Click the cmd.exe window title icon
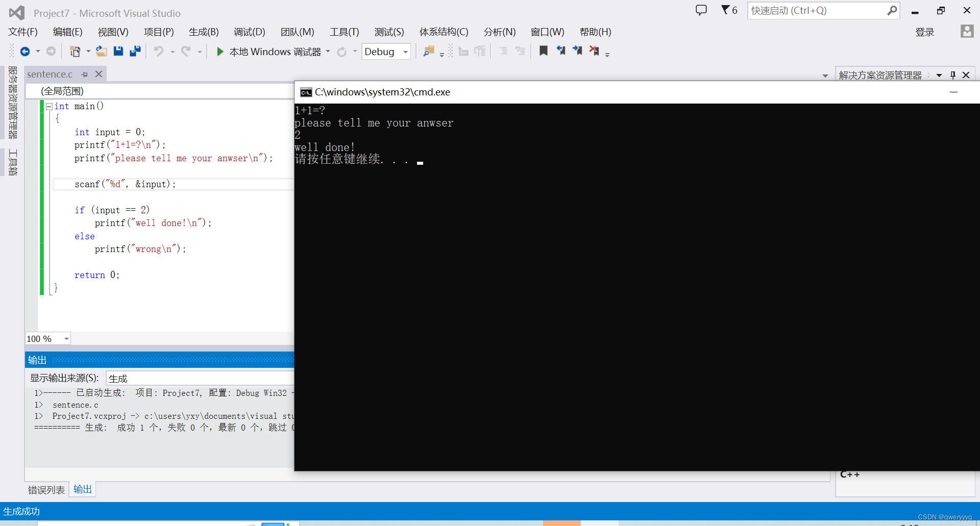Screen dimensions: 980x526 pos(306,92)
